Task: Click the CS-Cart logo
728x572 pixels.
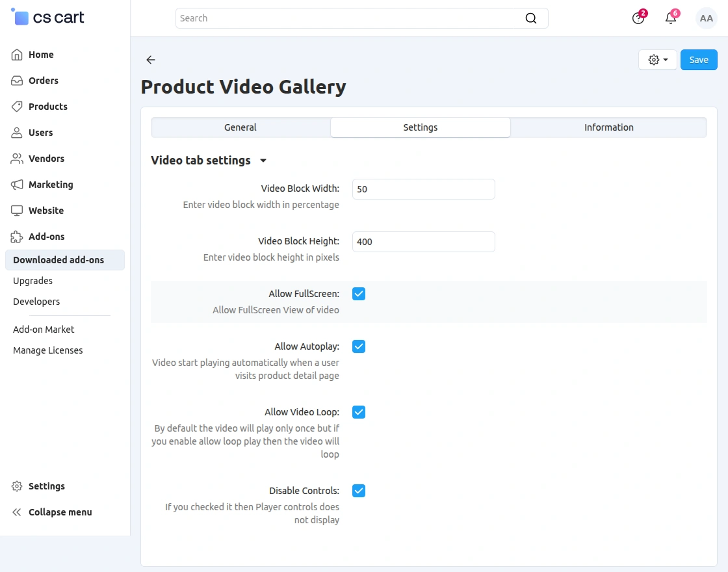Action: coord(47,17)
